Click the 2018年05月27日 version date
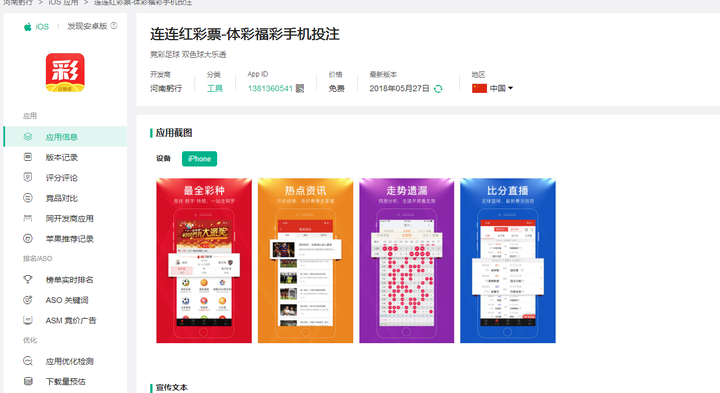The width and height of the screenshot is (720, 393). [399, 88]
